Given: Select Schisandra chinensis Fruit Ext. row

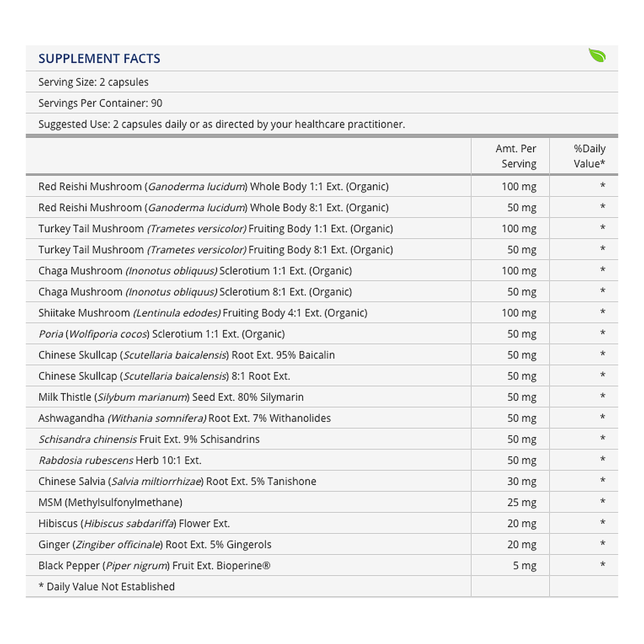Looking at the screenshot, I should click(322, 439).
